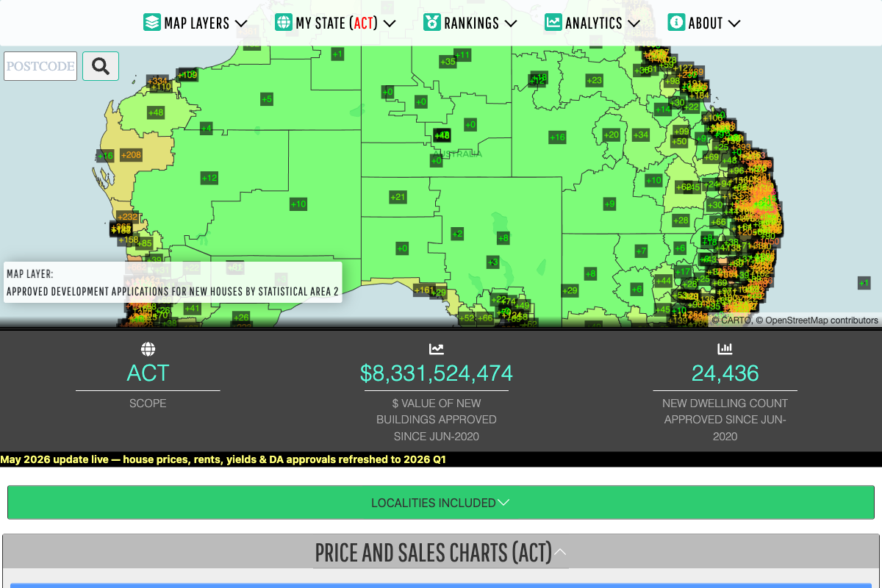Screen dimensions: 882x588
Task: Click the +208 map marker
Action: click(x=131, y=154)
